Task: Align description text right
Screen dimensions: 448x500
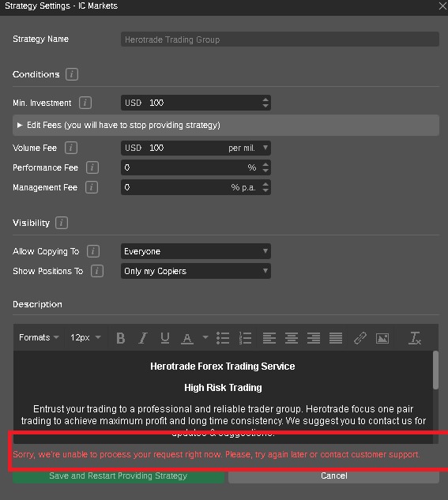Action: [x=314, y=338]
